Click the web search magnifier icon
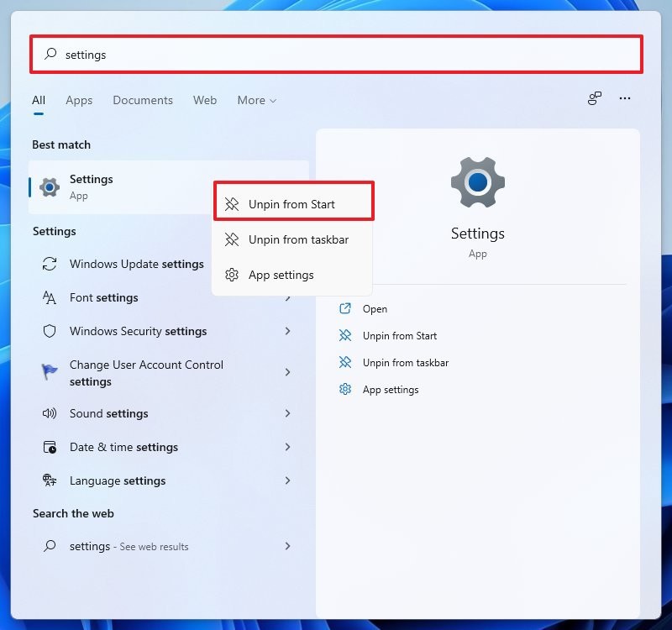 click(x=50, y=546)
